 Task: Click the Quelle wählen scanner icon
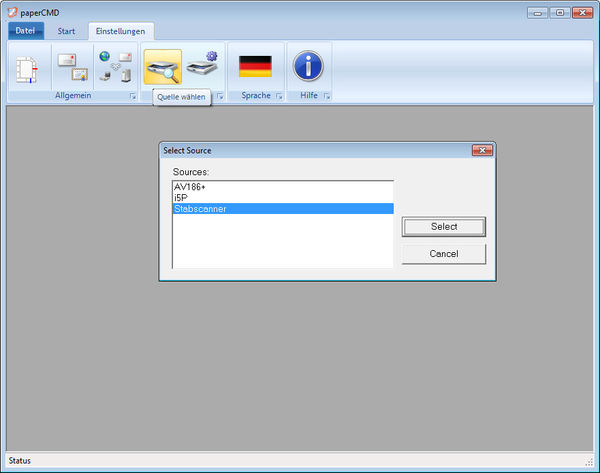click(163, 67)
